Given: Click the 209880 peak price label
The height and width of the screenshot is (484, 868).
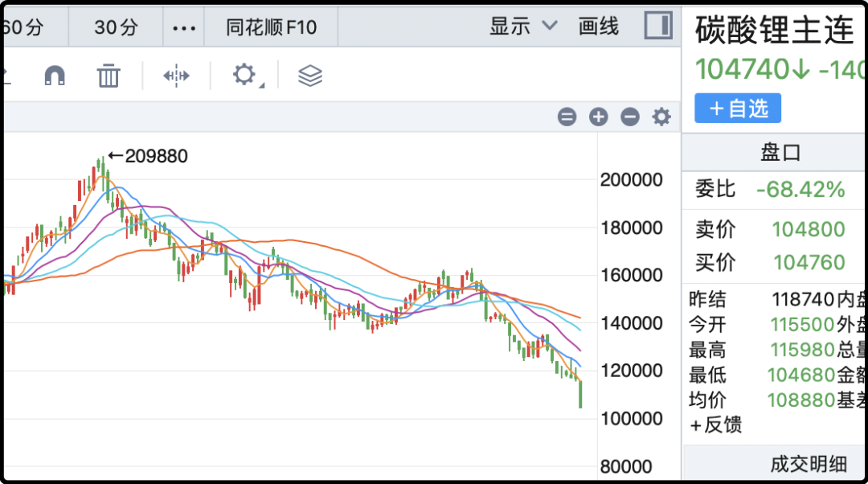Looking at the screenshot, I should click(156, 156).
